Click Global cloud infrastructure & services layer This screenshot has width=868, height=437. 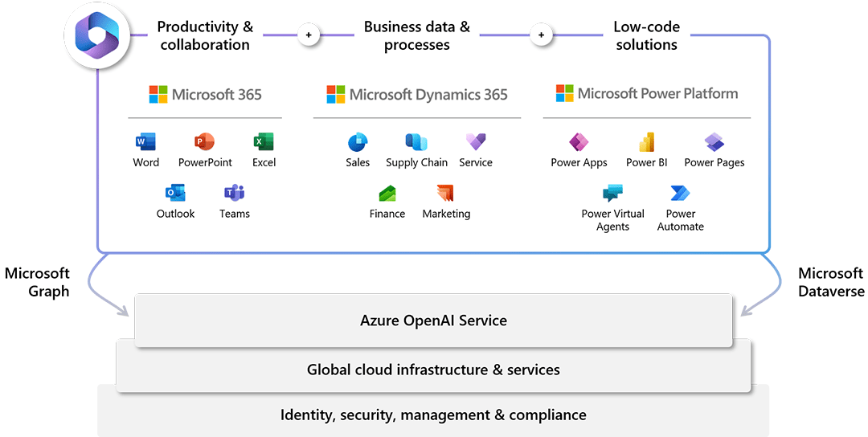point(433,370)
